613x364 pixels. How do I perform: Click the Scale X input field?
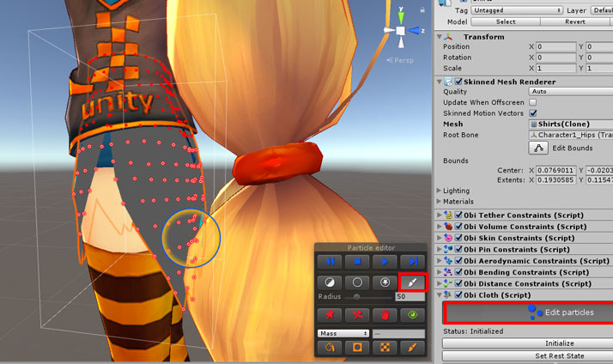coord(556,68)
